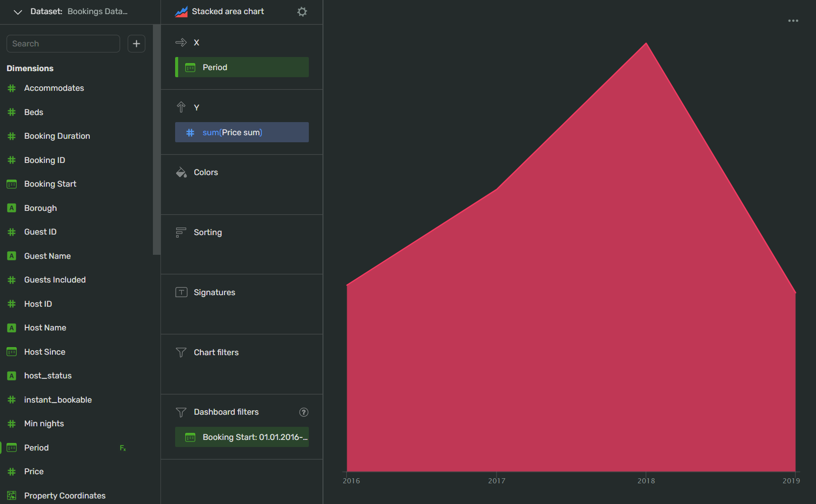Click the Sorting icon
816x504 pixels.
181,232
